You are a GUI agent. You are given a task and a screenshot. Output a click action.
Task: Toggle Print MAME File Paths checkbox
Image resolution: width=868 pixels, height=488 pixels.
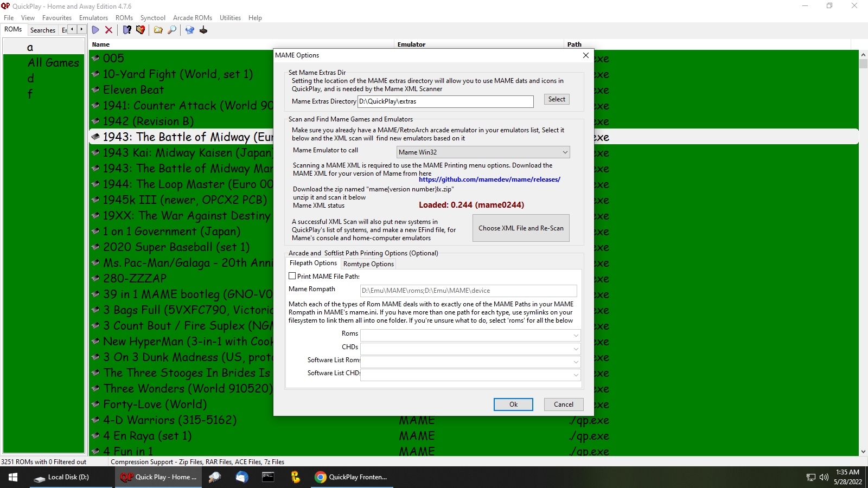pos(292,276)
